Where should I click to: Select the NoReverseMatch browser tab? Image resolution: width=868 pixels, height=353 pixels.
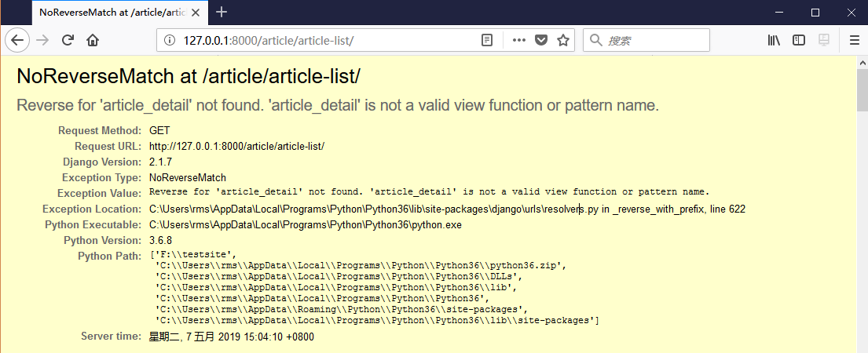pyautogui.click(x=110, y=13)
